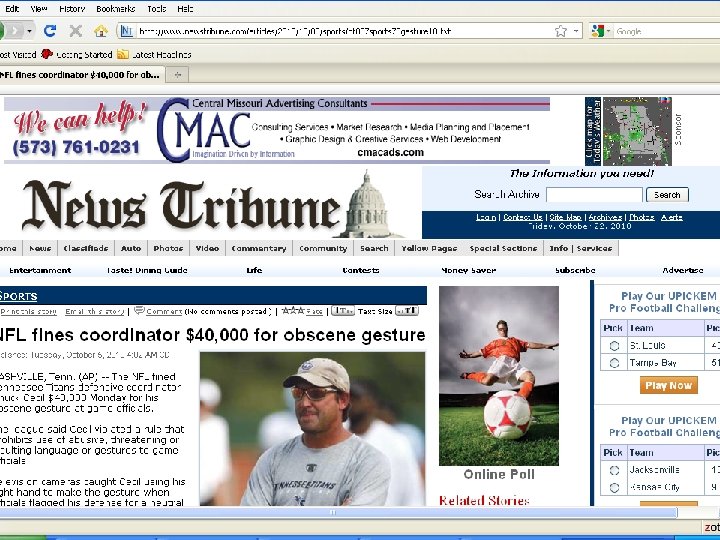
Task: Select the NFL fines coordinator tab
Action: (x=80, y=74)
